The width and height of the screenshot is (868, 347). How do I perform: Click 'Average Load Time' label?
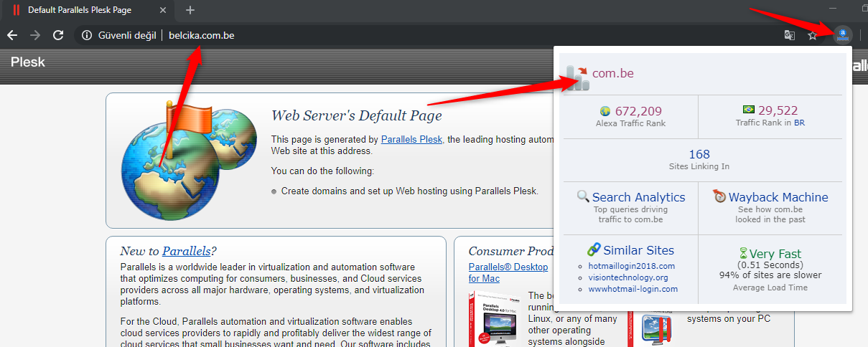click(770, 287)
